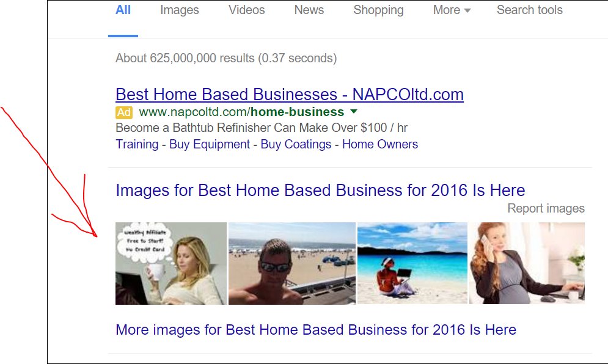608x364 pixels.
Task: Open the Training sitelink
Action: 137,144
